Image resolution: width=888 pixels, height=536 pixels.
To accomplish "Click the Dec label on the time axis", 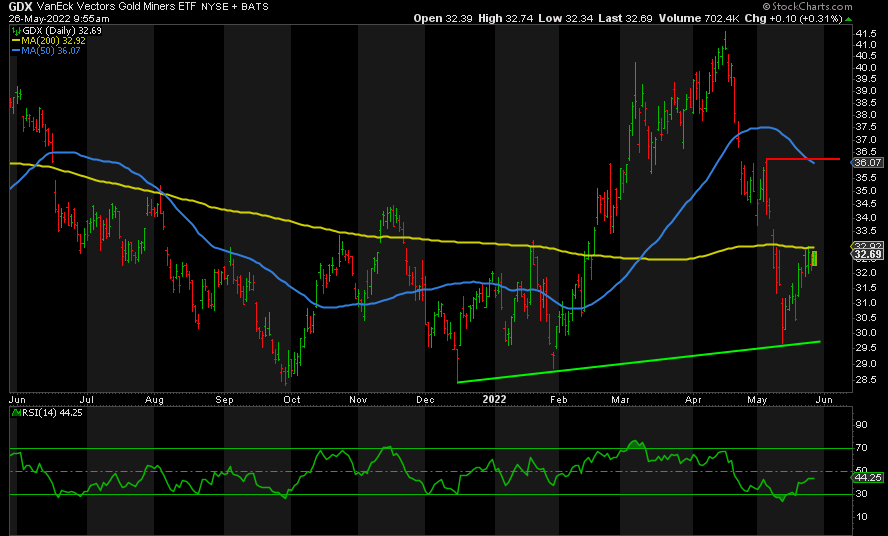I will [425, 399].
